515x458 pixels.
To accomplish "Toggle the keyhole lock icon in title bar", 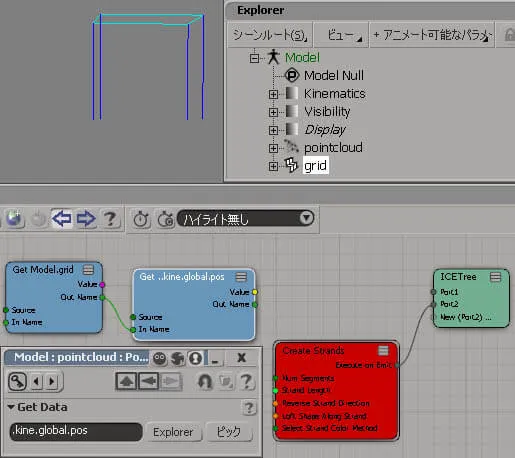I will pos(196,358).
